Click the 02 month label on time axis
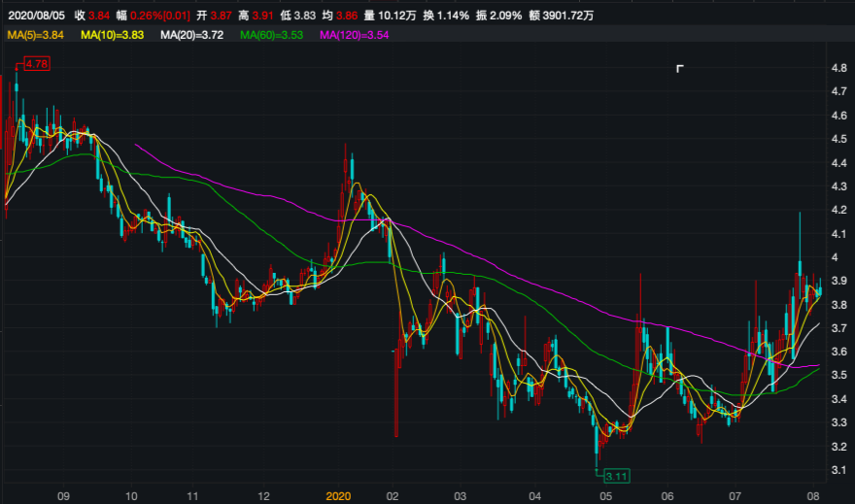Screen dimensions: 855x504 pyautogui.click(x=393, y=496)
